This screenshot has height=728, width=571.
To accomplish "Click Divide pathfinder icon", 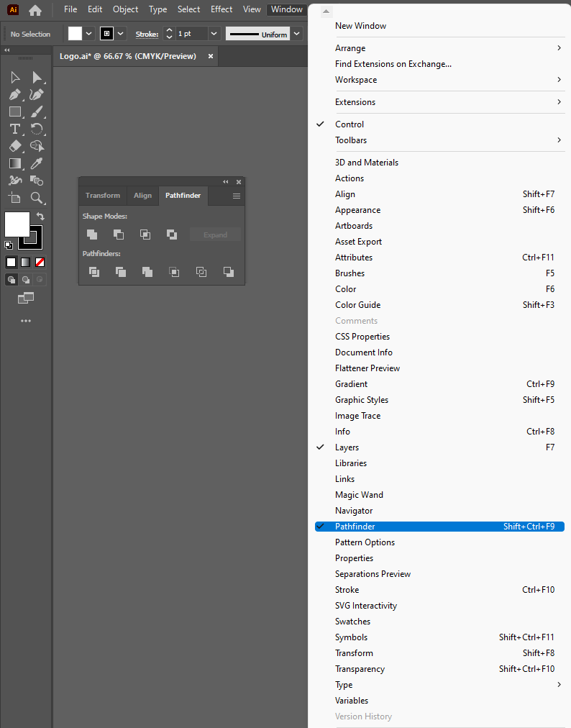I will 93,272.
